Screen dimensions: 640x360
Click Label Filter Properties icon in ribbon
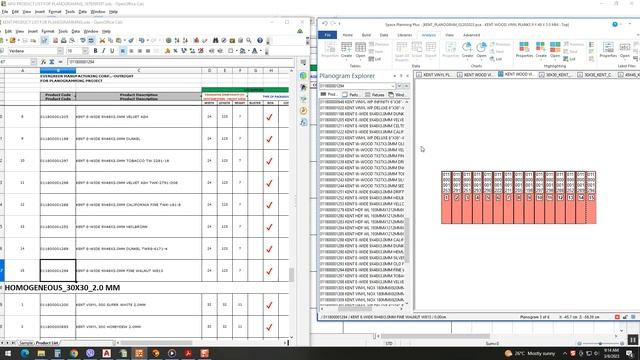tap(608, 50)
